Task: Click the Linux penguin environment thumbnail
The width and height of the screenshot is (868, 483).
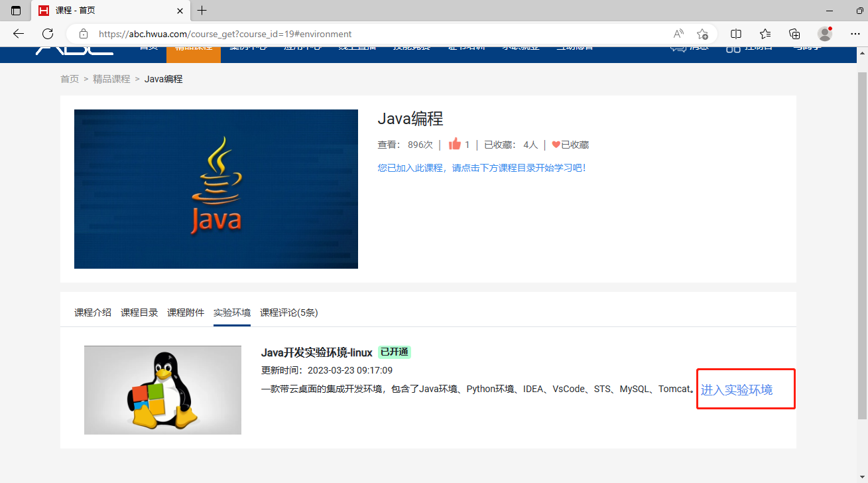Action: (x=162, y=390)
